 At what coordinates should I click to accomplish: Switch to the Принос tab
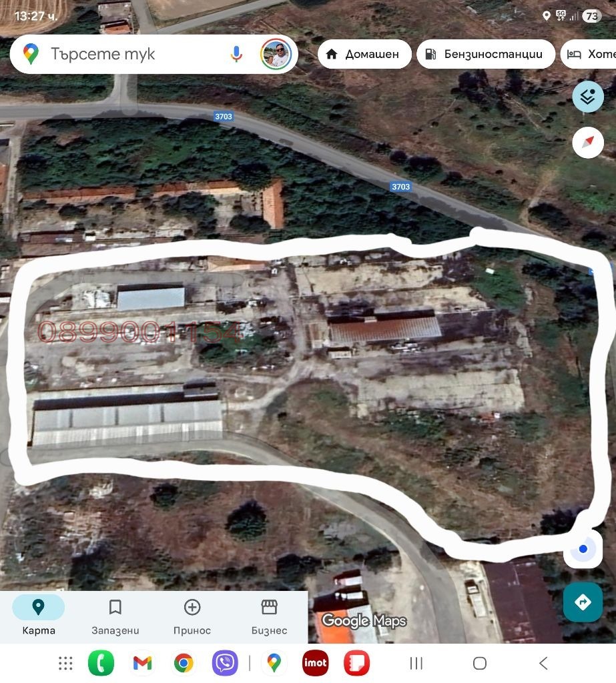point(192,616)
